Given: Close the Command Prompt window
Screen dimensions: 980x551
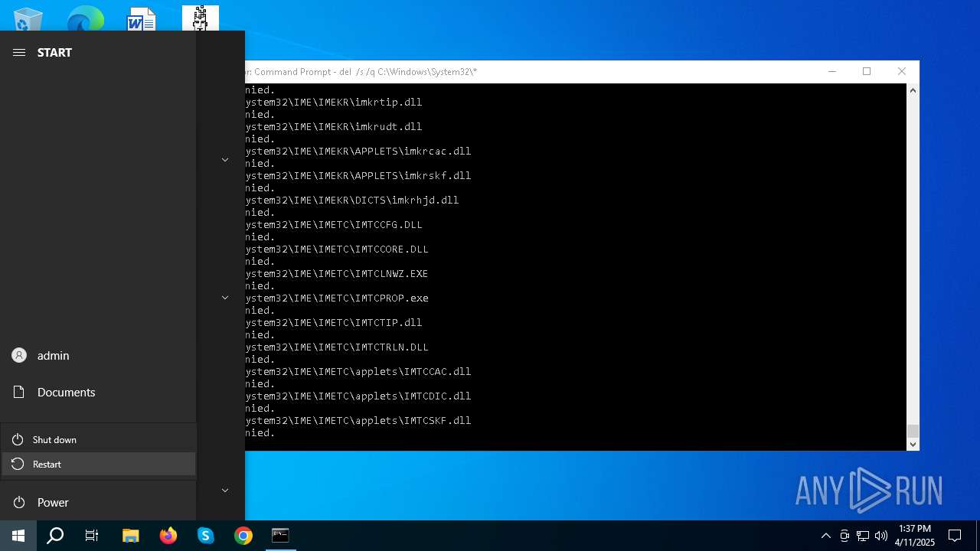Looking at the screenshot, I should click(x=902, y=72).
